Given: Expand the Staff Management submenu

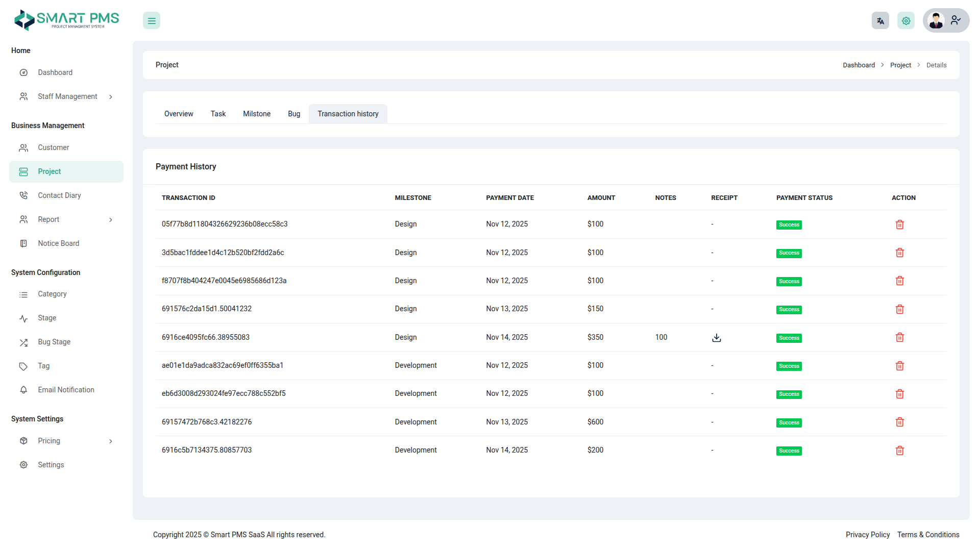Looking at the screenshot, I should 66,96.
